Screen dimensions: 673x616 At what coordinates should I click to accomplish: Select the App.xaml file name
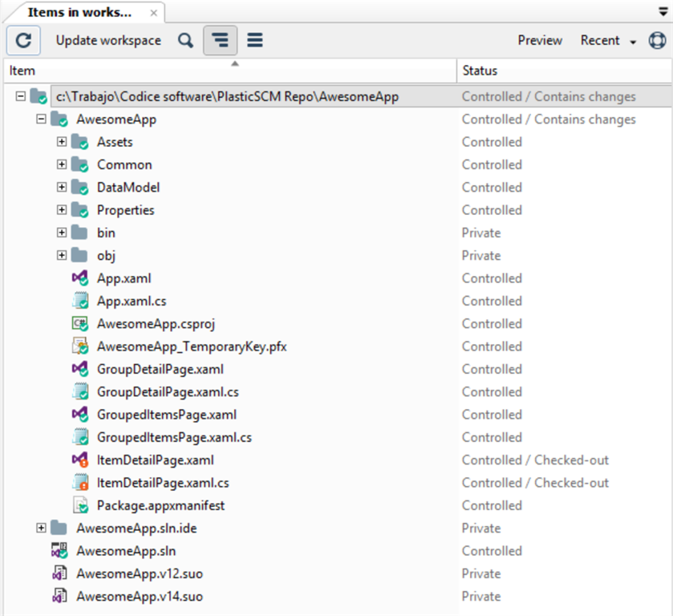click(124, 278)
